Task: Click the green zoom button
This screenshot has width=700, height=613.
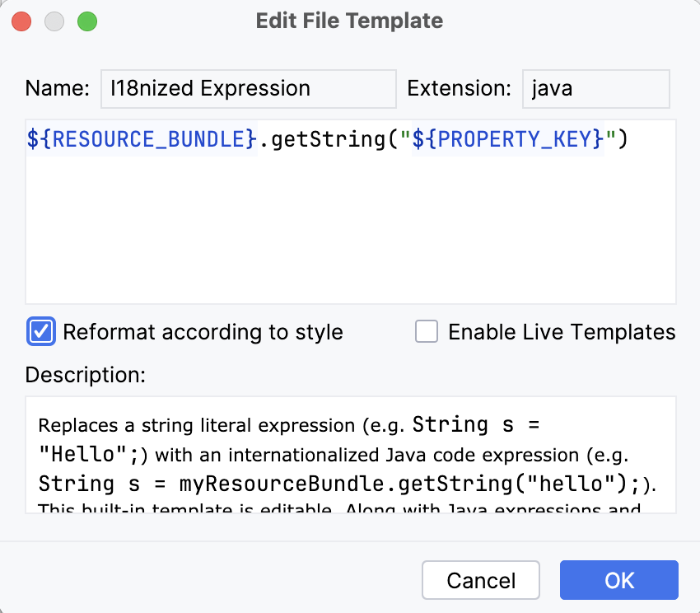Action: click(86, 21)
